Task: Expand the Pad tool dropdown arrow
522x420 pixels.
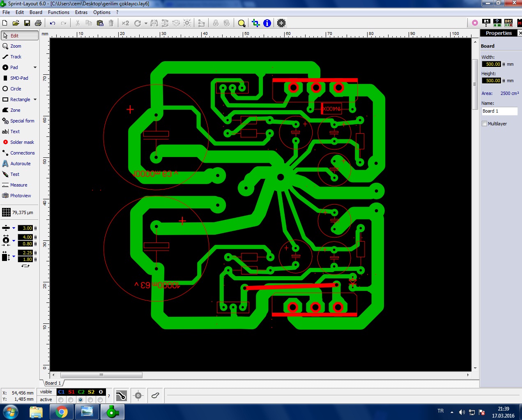Action: 35,67
